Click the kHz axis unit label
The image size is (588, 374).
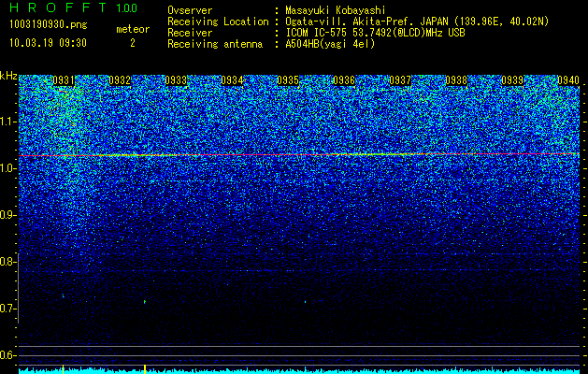(8, 76)
